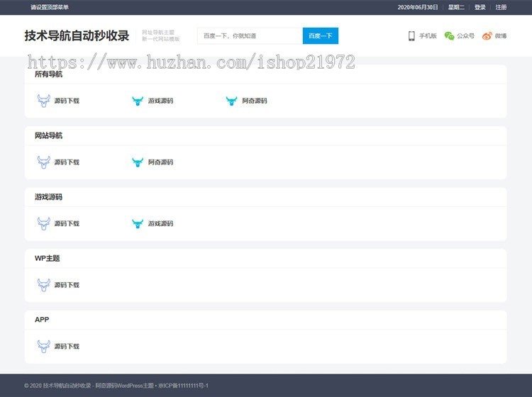Viewport: 532px width, 397px height.
Task: Open 源码下载 link in 网站导航
Action: coord(67,162)
